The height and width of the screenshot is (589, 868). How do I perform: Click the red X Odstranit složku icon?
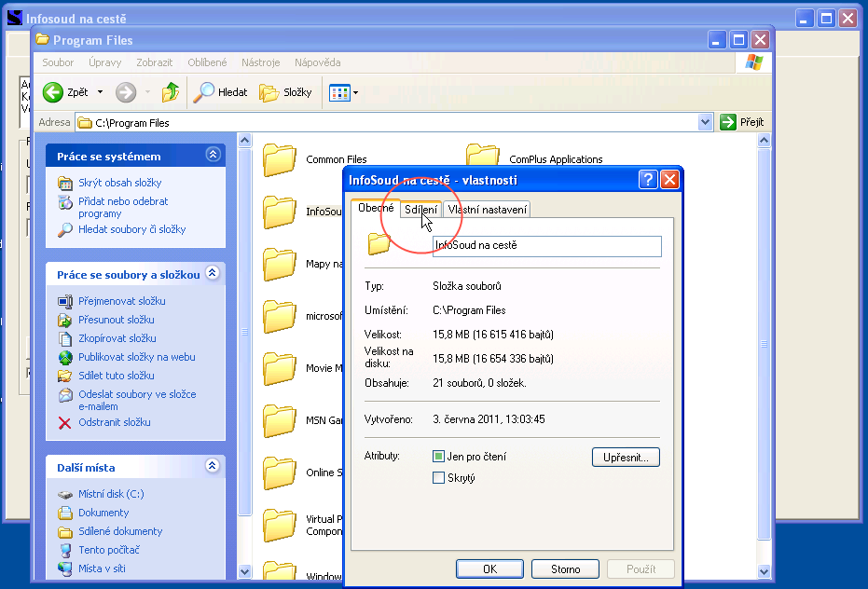64,423
